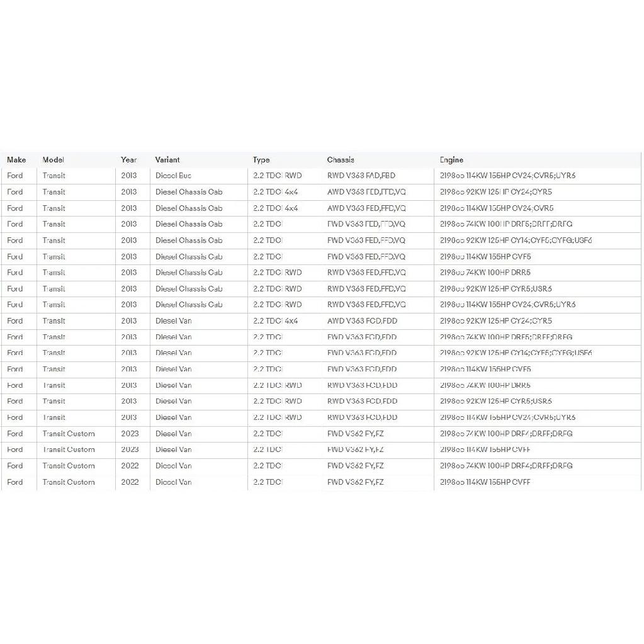Select 'Transit Custom' in the 2023 74KW row
Screen dimensions: 644x644
[69, 434]
